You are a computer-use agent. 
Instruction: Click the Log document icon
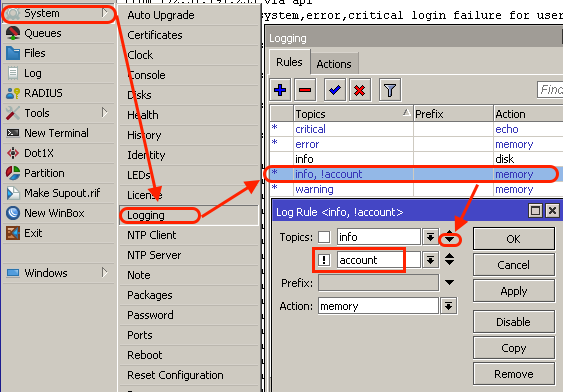[13, 73]
